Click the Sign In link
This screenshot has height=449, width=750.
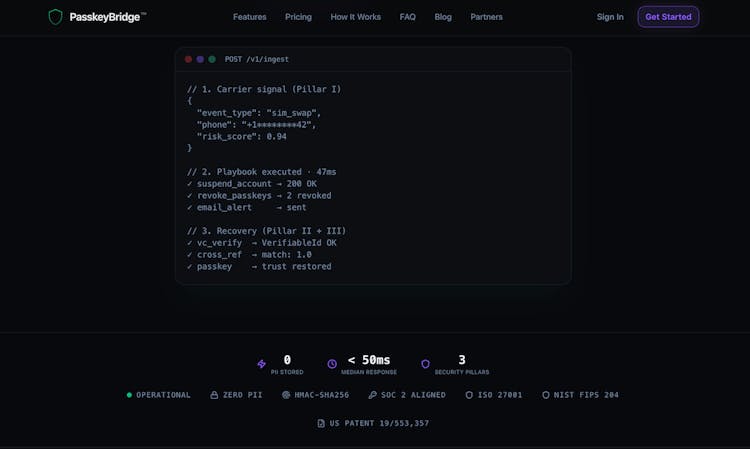coord(610,17)
